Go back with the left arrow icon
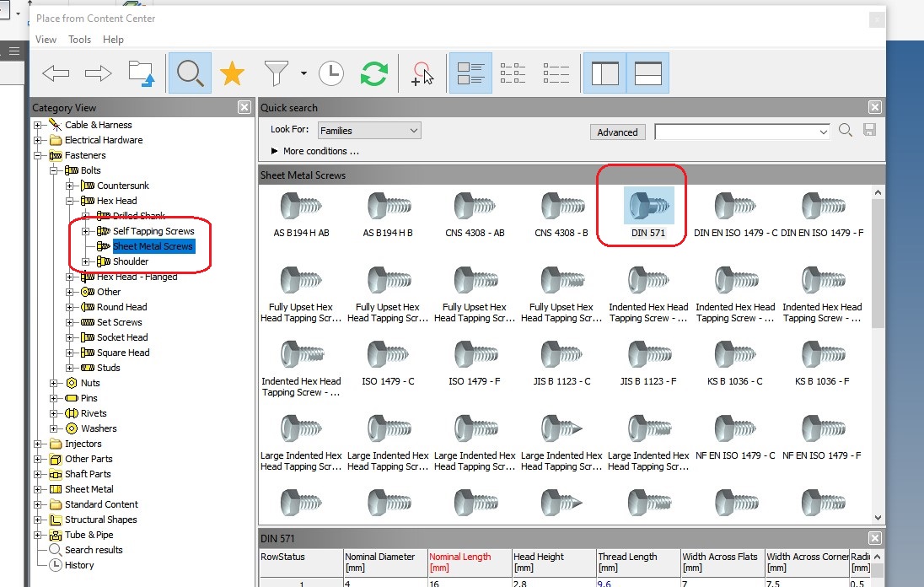 tap(56, 73)
